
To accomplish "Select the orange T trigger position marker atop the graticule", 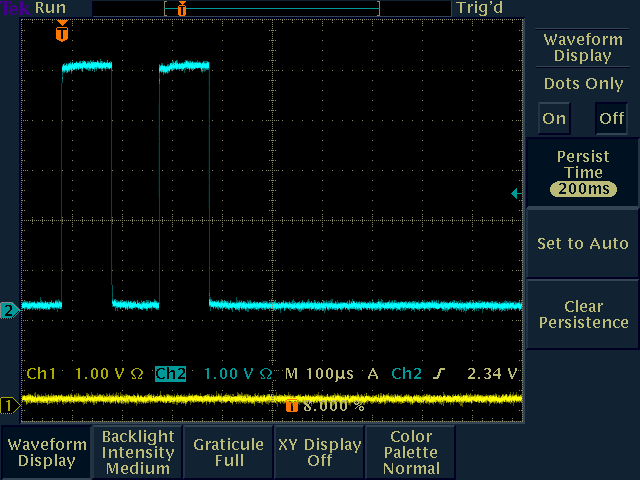I will click(x=62, y=33).
